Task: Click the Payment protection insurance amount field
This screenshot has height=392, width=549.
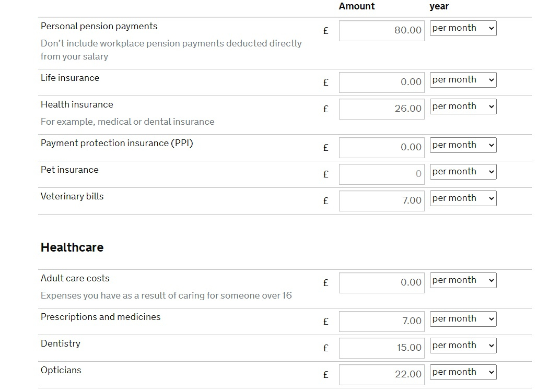Action: pos(381,147)
